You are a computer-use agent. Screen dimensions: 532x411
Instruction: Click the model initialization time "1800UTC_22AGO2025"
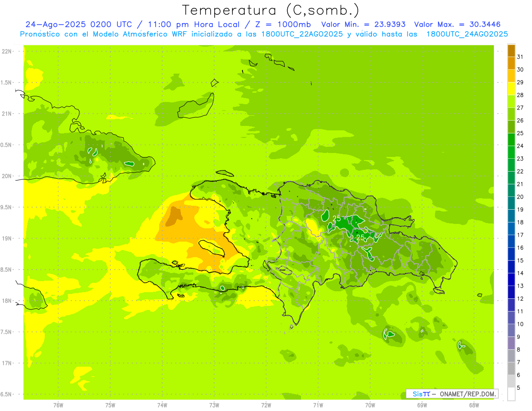[302, 34]
